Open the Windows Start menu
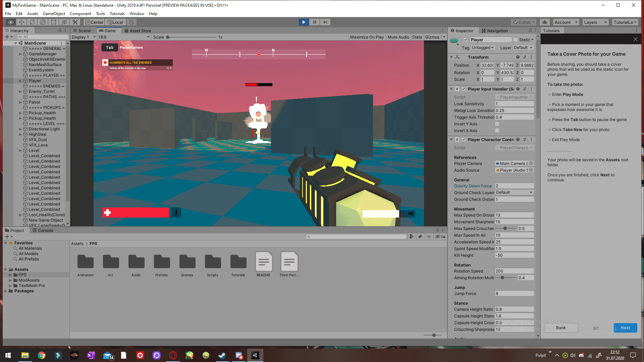Image resolution: width=644 pixels, height=362 pixels. [8, 355]
